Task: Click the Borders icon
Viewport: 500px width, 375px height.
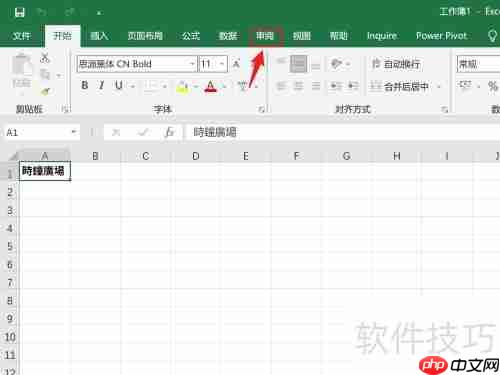Action: (x=151, y=86)
